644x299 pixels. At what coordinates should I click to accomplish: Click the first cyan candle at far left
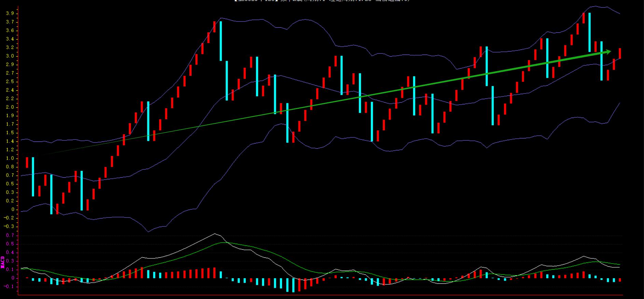pos(33,177)
